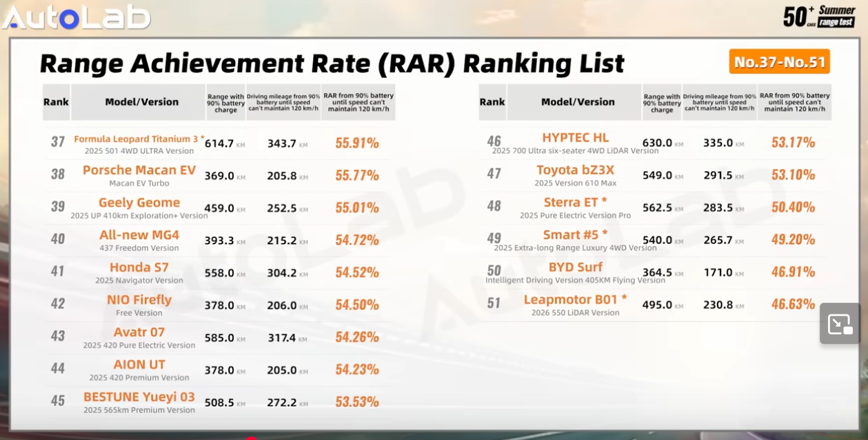868x440 pixels.
Task: Click the 54.23% RAR value
Action: click(x=357, y=370)
